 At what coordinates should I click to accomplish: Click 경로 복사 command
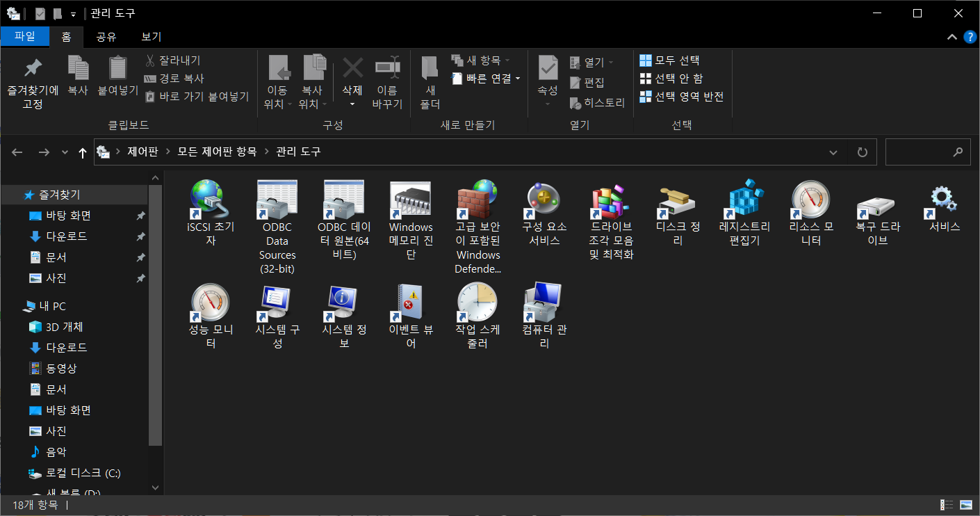tap(174, 79)
